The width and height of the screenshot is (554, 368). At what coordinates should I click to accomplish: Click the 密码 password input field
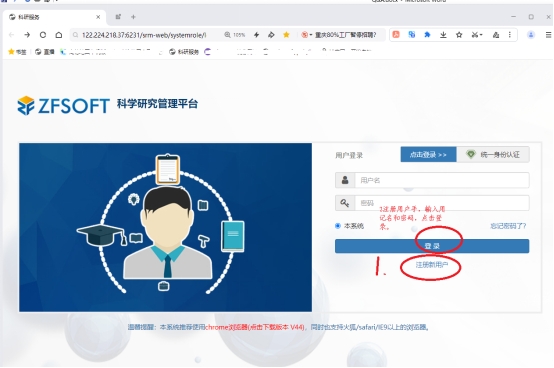point(432,203)
